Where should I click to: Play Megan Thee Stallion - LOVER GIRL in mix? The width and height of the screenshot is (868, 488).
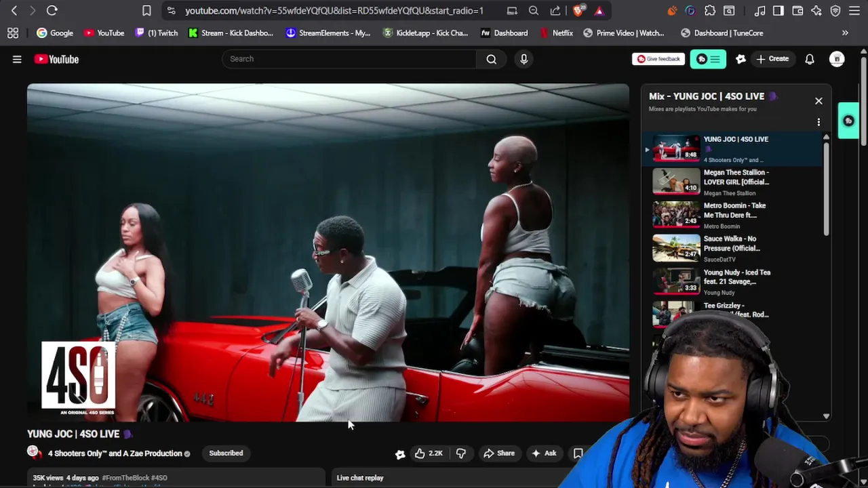pos(731,182)
